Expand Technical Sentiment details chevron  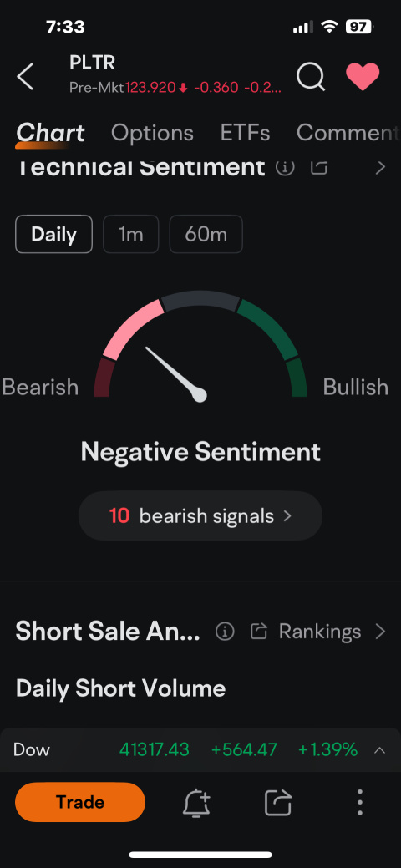coord(380,167)
